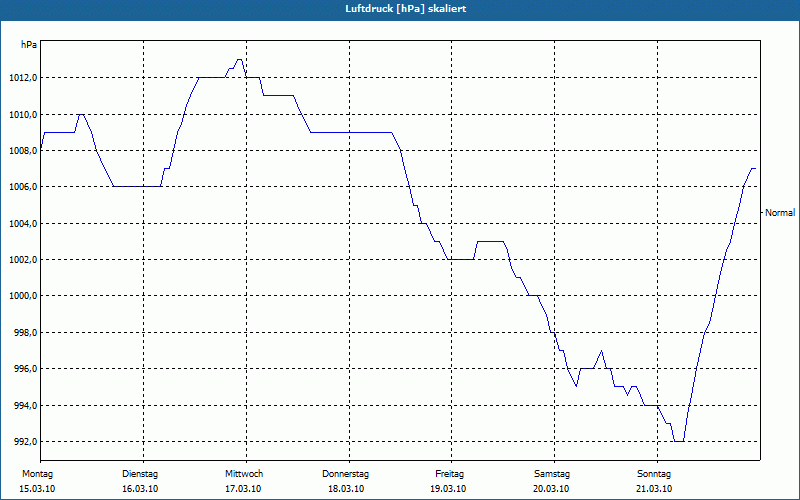This screenshot has width=800, height=500.
Task: Select the Samstag day label
Action: 551,474
